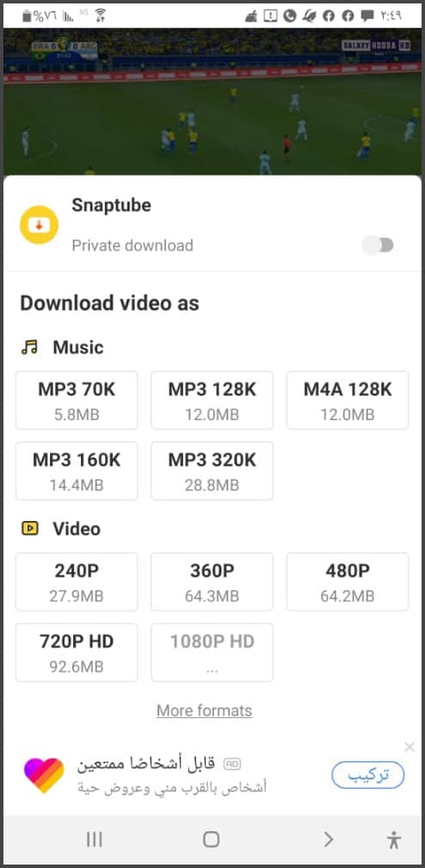425x868 pixels.
Task: Open recent apps from navigation bar
Action: (x=95, y=840)
